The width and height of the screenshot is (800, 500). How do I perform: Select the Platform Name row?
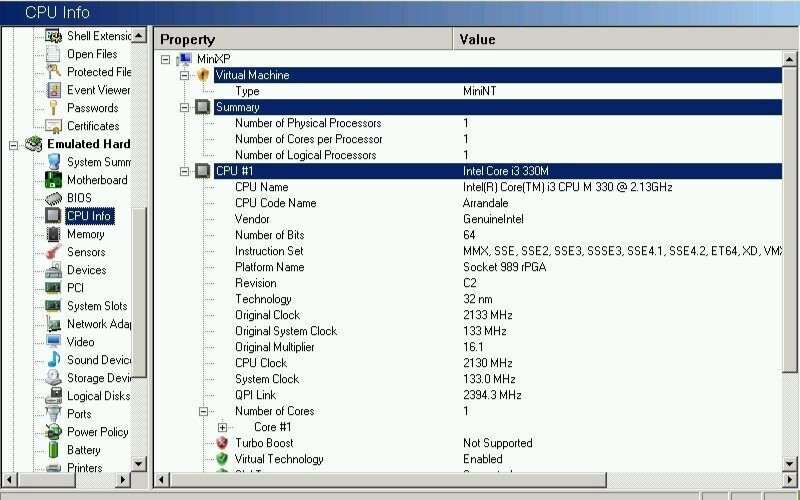click(497, 267)
